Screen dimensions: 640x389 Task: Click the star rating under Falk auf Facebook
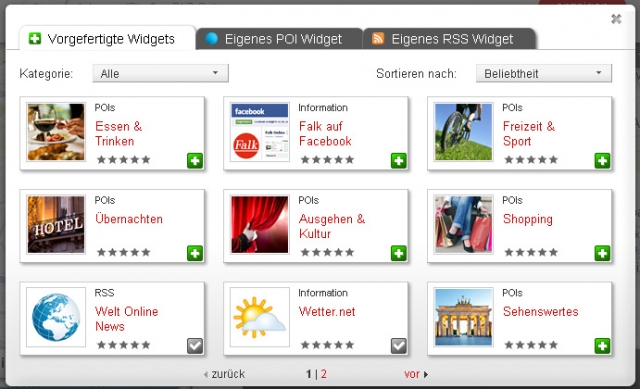(x=327, y=160)
